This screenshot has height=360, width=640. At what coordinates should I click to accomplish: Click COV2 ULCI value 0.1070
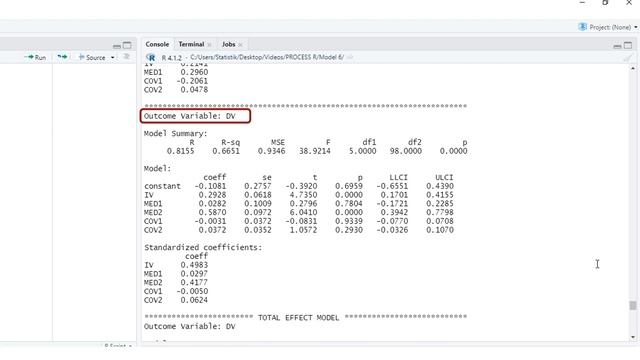440,230
